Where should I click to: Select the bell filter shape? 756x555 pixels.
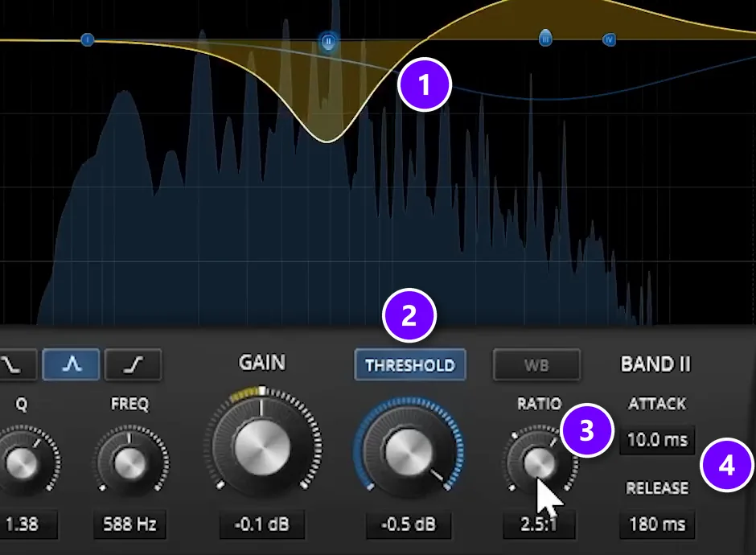pyautogui.click(x=72, y=364)
